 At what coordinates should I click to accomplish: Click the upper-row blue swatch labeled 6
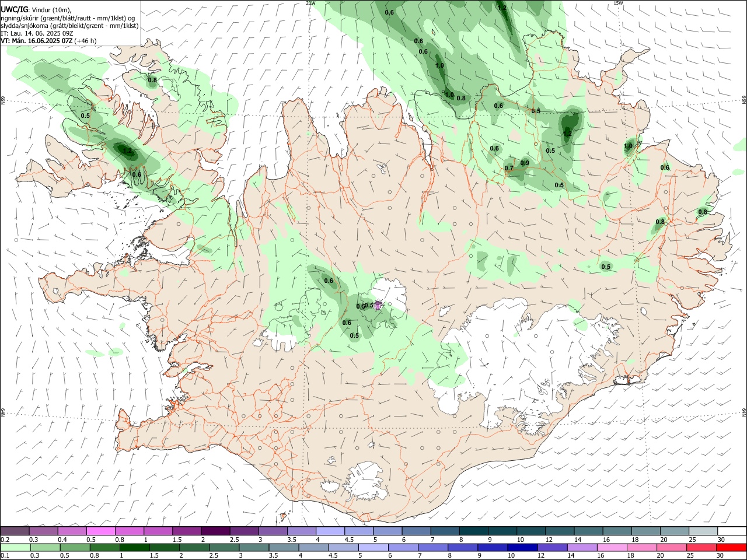416,531
